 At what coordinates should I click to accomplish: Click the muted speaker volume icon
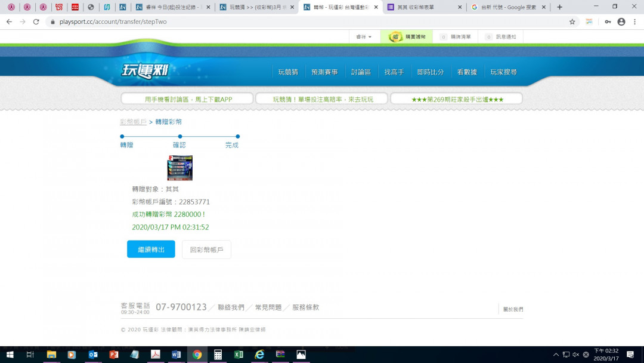(x=576, y=355)
